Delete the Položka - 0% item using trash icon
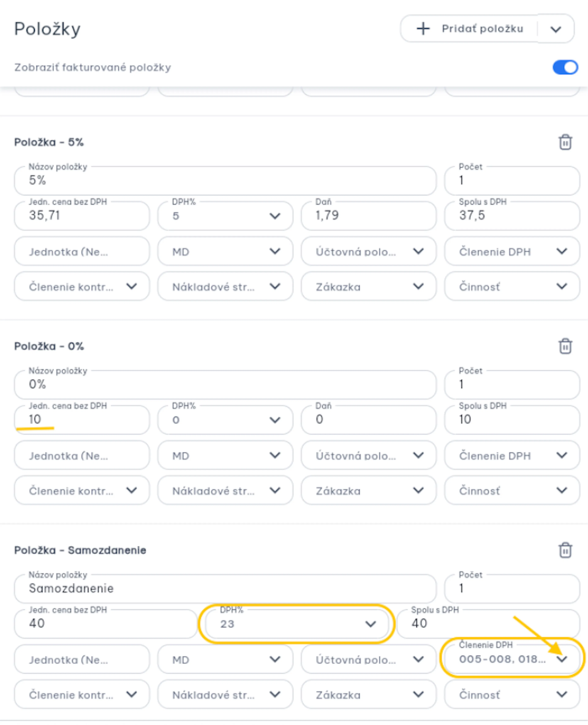588x725 pixels. pyautogui.click(x=565, y=346)
